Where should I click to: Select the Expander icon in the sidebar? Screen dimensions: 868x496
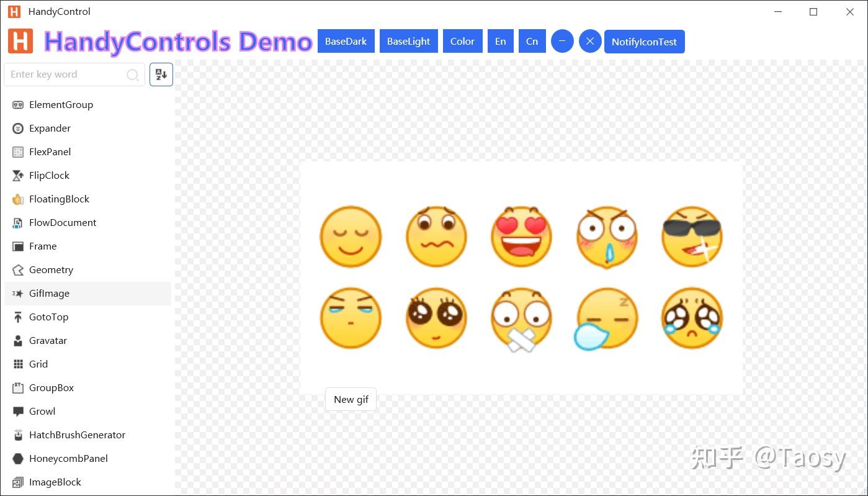tap(18, 129)
